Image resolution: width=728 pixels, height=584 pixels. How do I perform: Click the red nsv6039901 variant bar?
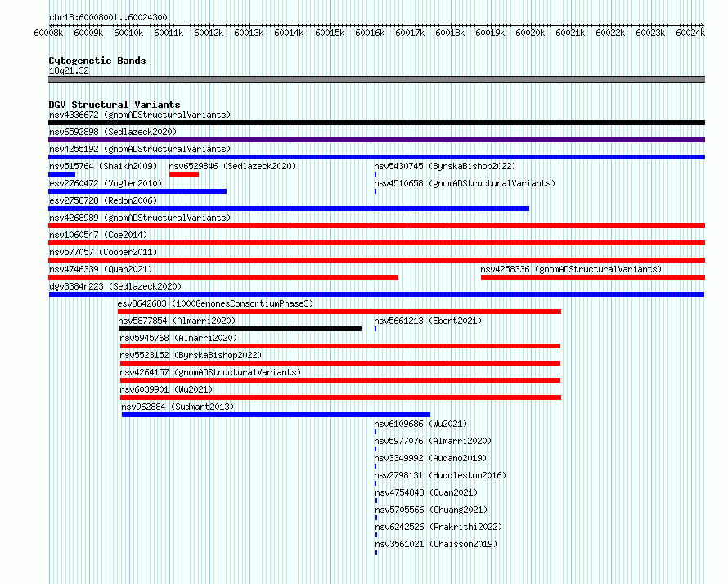point(341,398)
